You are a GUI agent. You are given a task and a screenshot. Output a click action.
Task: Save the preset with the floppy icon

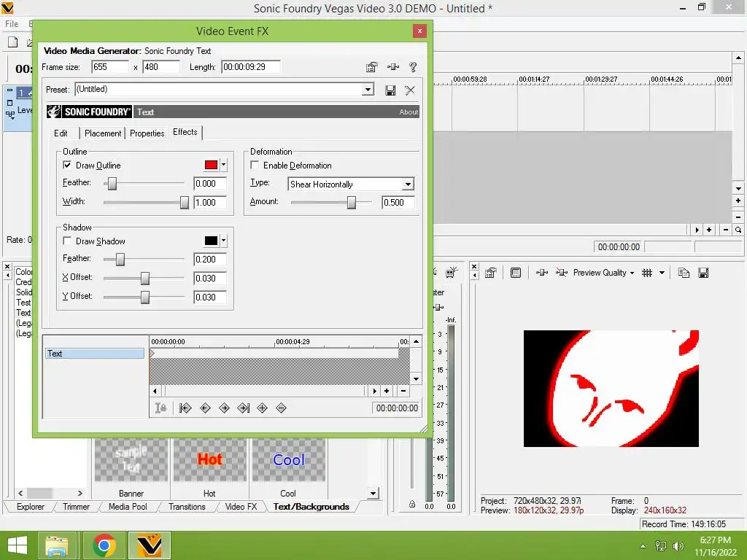click(390, 90)
